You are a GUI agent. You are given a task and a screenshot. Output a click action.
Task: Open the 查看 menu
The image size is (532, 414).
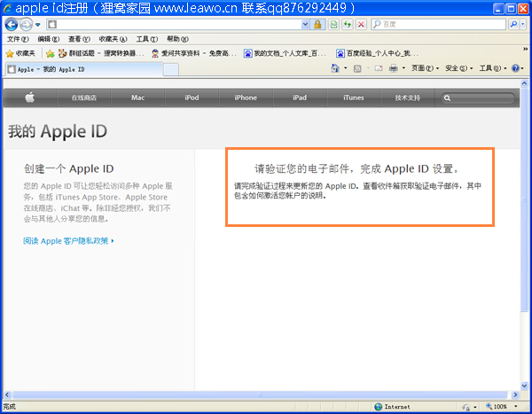click(79, 39)
